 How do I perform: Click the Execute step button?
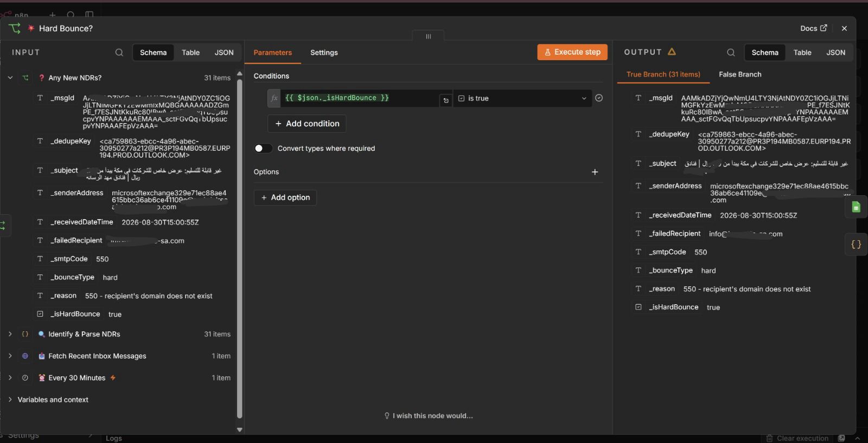point(572,52)
